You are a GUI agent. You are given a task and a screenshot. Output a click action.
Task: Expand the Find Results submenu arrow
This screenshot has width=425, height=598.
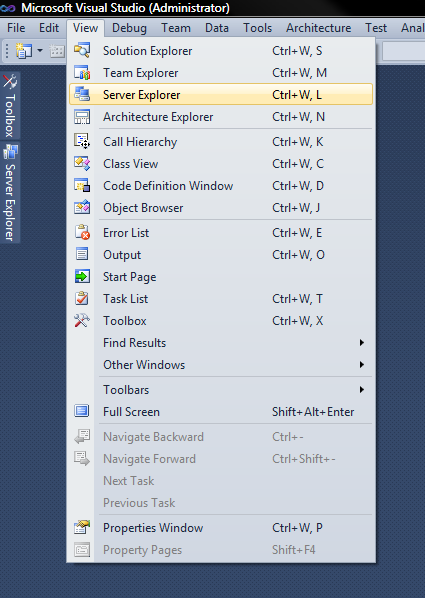click(x=362, y=342)
